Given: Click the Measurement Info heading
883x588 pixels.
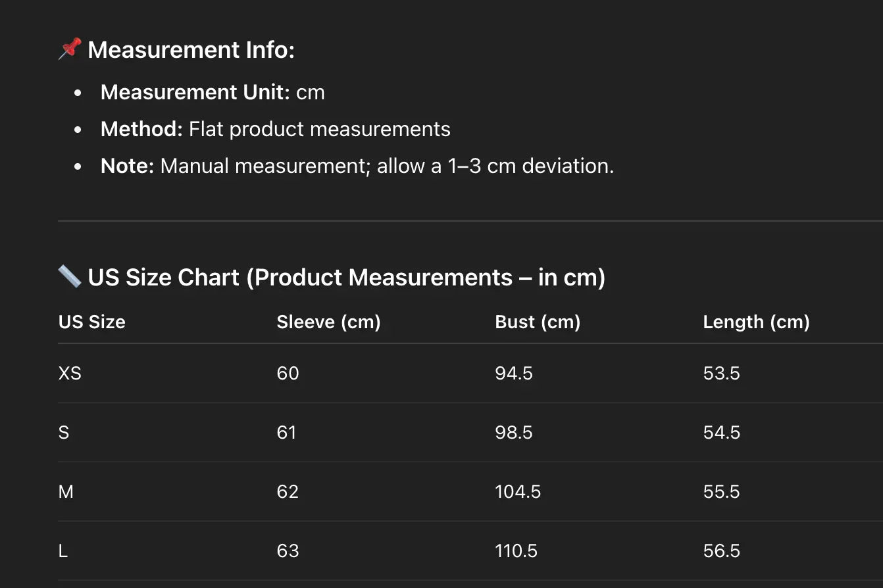Looking at the screenshot, I should [x=191, y=50].
